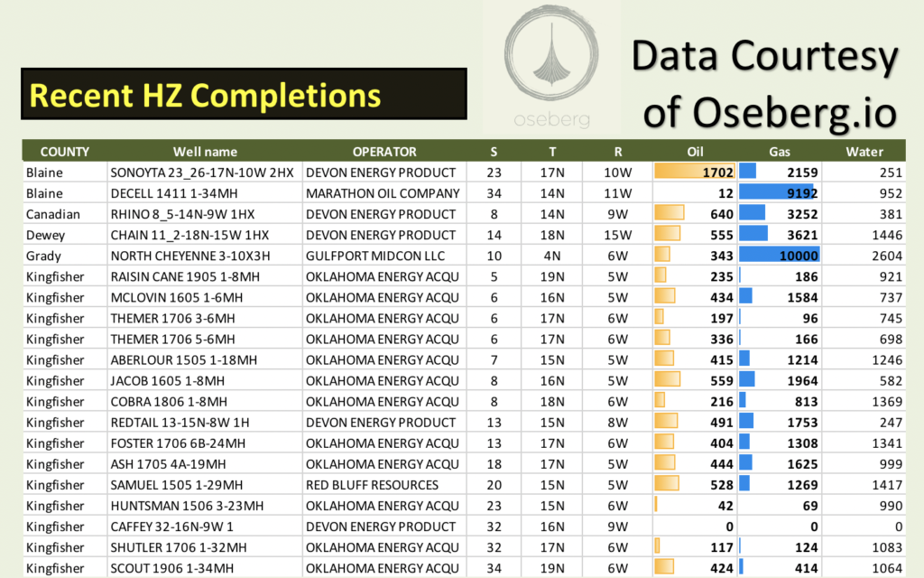The width and height of the screenshot is (924, 578).
Task: Select well CAFFEY 32-16N-9W 1
Action: (172, 527)
